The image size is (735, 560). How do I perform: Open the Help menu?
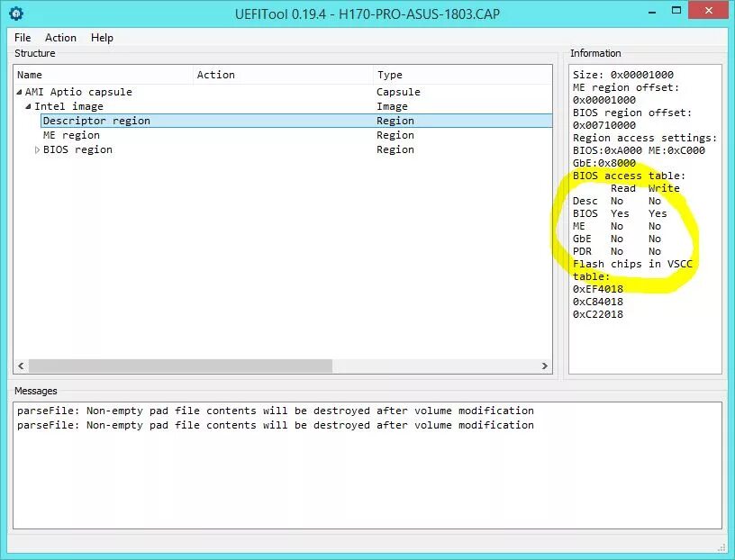pyautogui.click(x=102, y=38)
